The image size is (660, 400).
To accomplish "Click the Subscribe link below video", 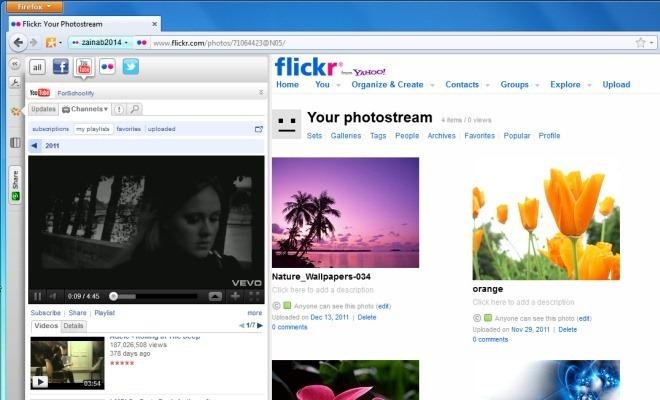I will [x=46, y=313].
